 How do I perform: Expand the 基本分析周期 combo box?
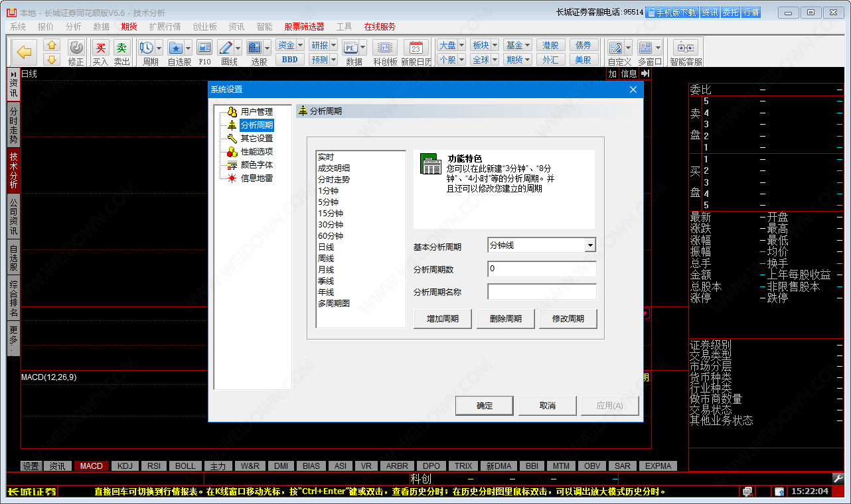[589, 245]
